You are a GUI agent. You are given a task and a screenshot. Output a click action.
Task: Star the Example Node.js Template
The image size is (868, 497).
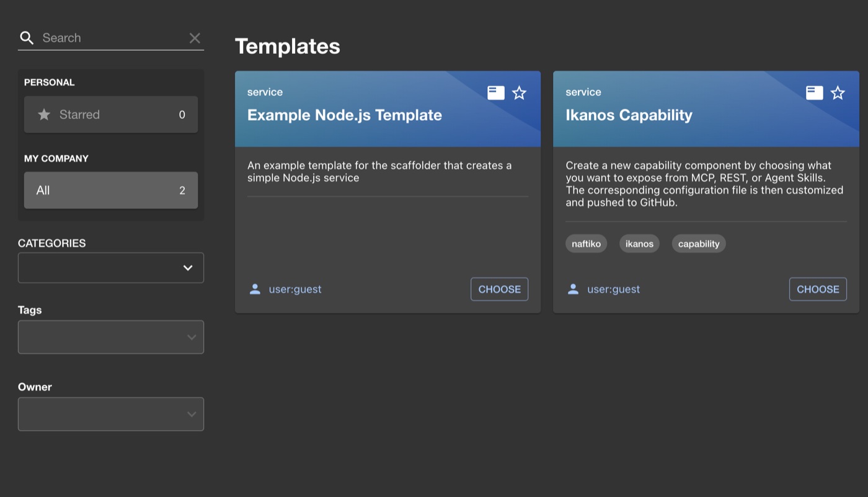(x=520, y=93)
